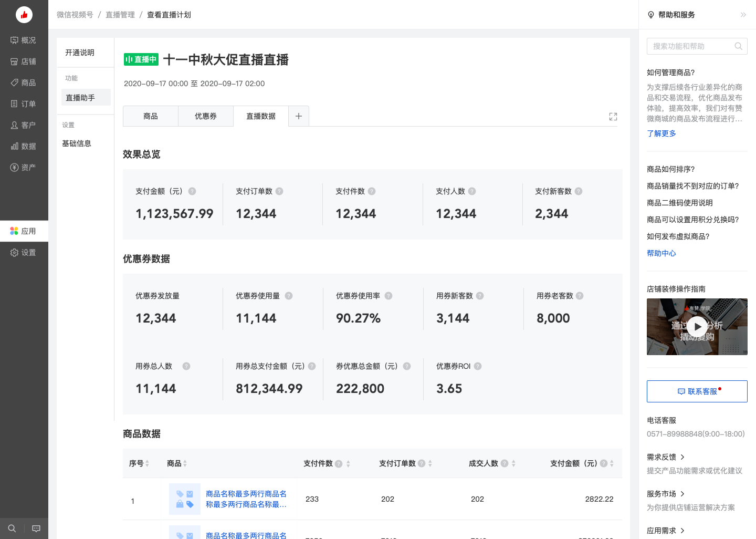Open 开通说明 menu item
The image size is (756, 539).
pyautogui.click(x=80, y=53)
